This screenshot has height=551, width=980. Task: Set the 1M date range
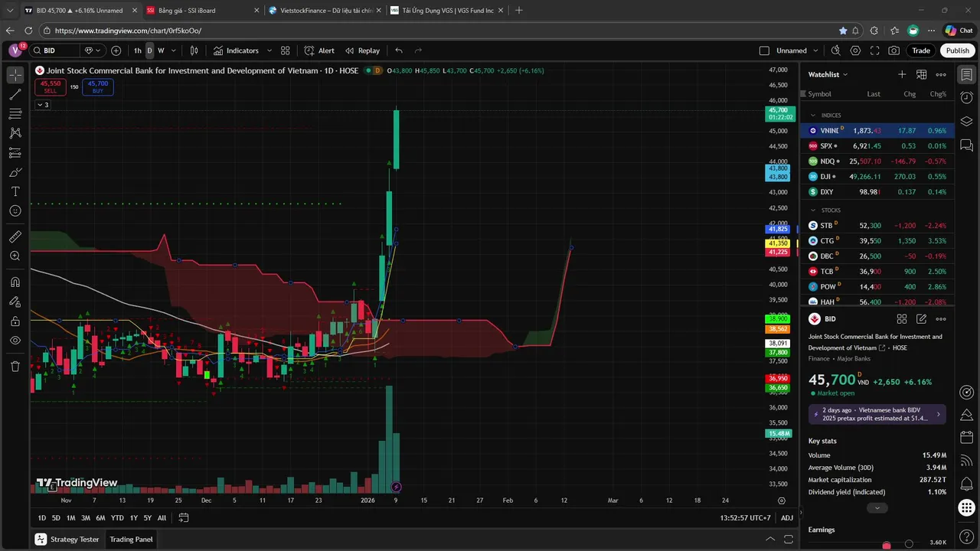click(70, 518)
